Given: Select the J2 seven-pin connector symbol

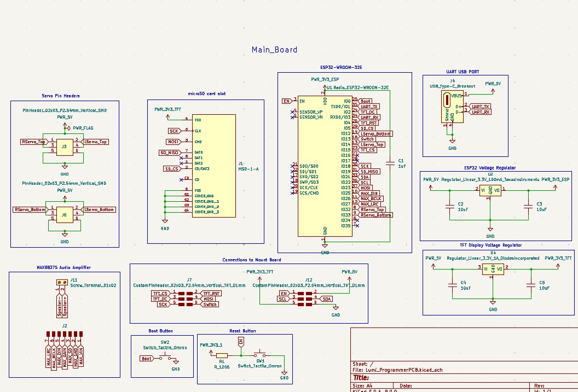Looking at the screenshot, I should (x=65, y=334).
